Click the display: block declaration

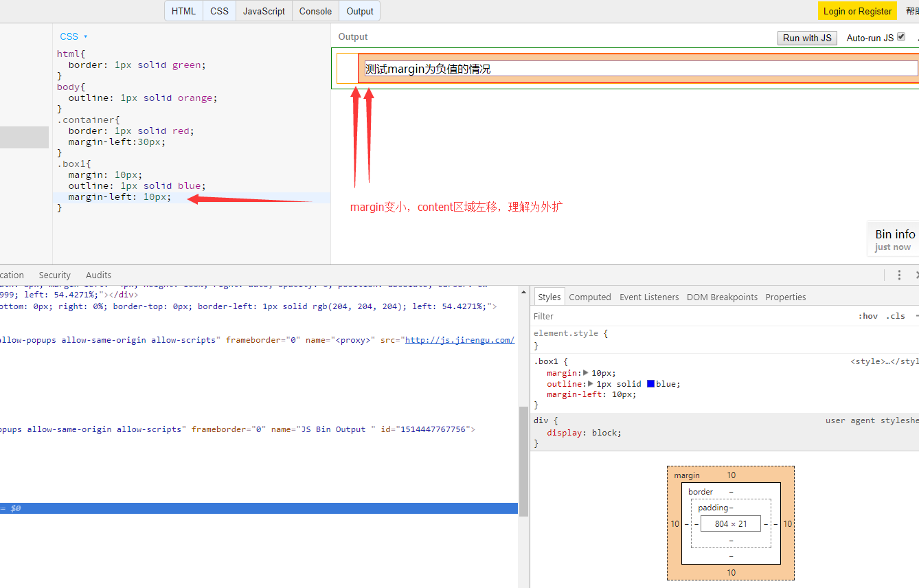[x=584, y=433]
